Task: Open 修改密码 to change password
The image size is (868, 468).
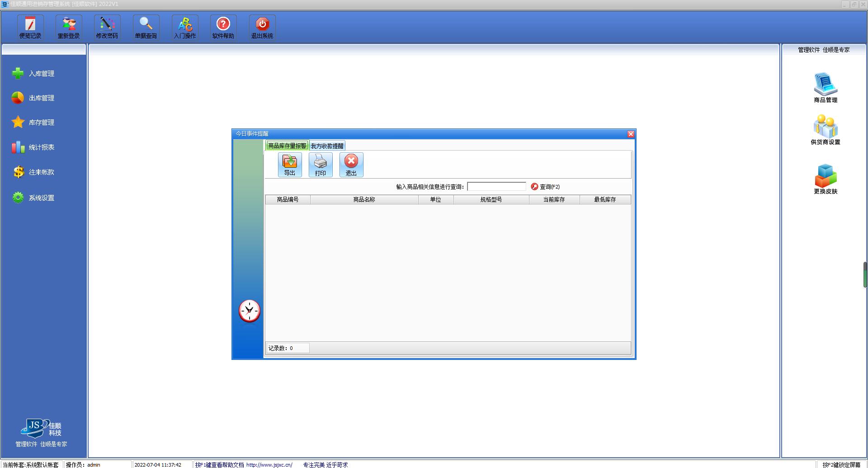Action: [x=107, y=27]
